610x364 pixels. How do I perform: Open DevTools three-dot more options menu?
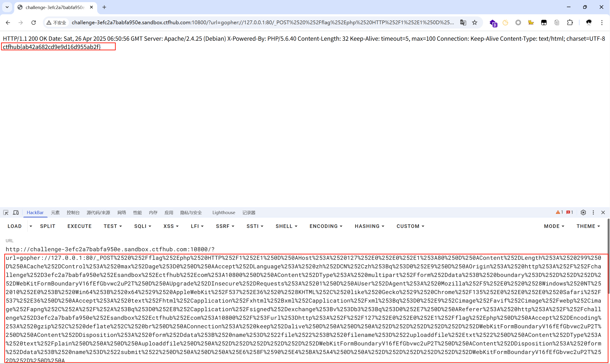click(x=593, y=212)
